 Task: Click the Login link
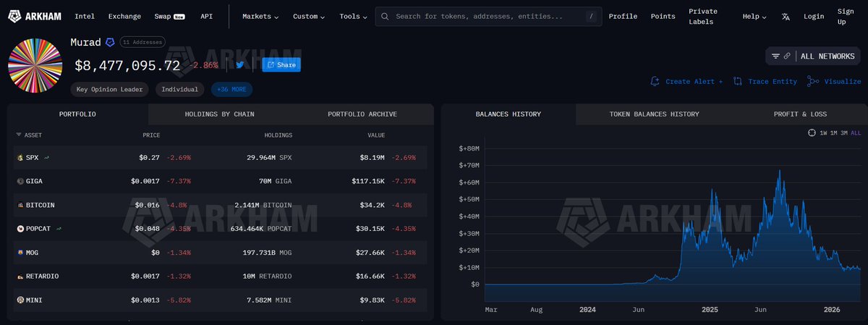[814, 16]
